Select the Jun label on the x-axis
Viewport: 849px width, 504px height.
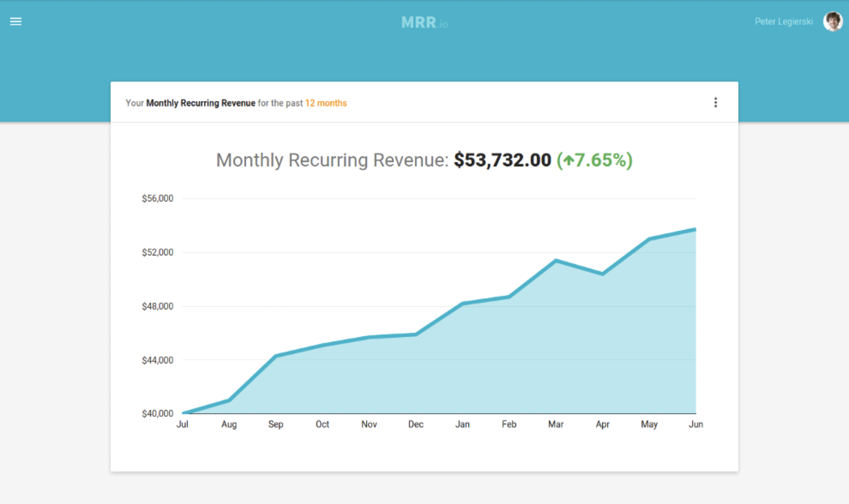point(697,424)
